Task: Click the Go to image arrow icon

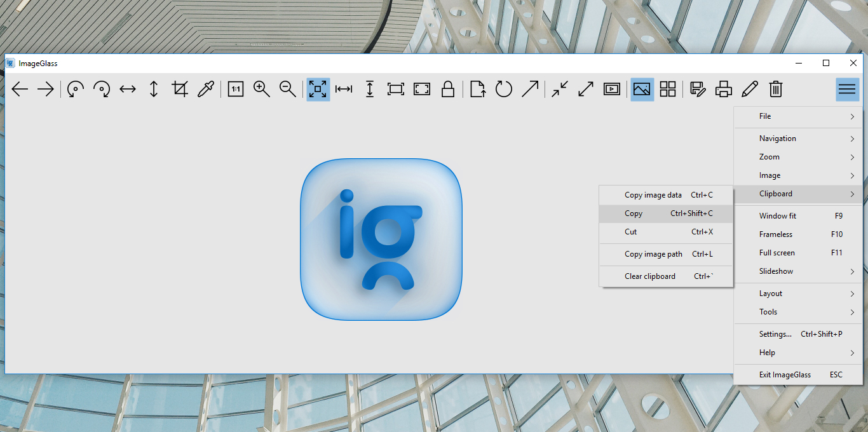Action: [x=530, y=90]
